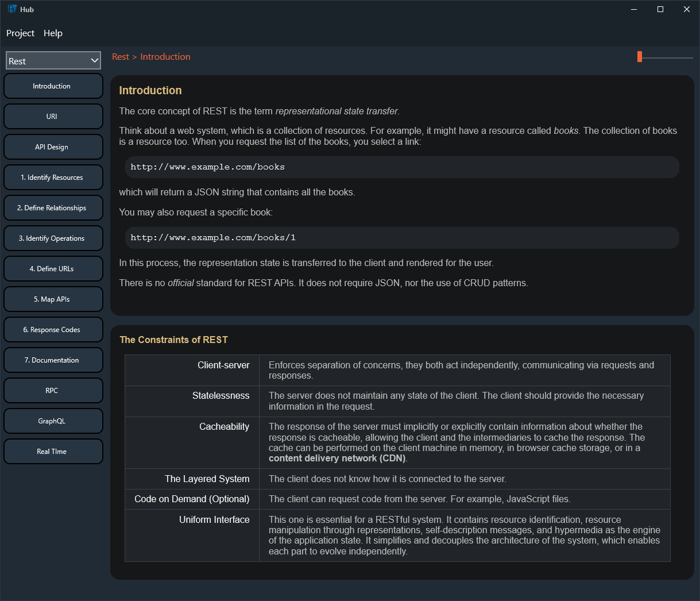Close the Hub window
700x601 pixels.
click(x=687, y=9)
